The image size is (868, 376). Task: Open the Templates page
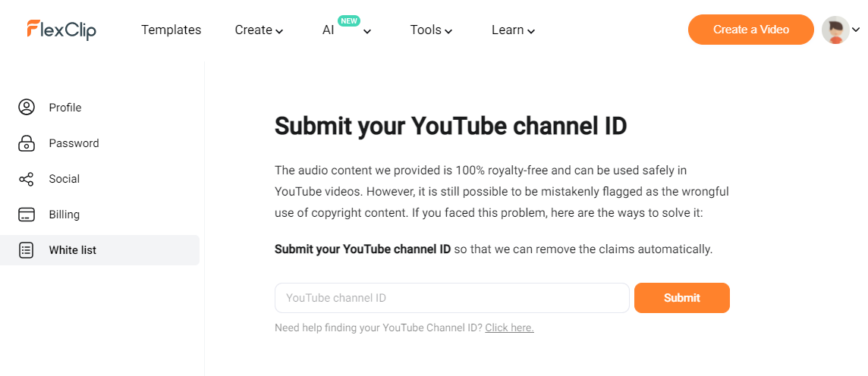171,30
